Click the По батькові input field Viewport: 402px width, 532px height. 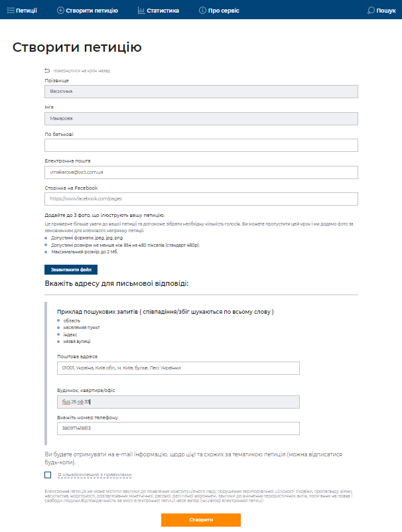(x=201, y=145)
